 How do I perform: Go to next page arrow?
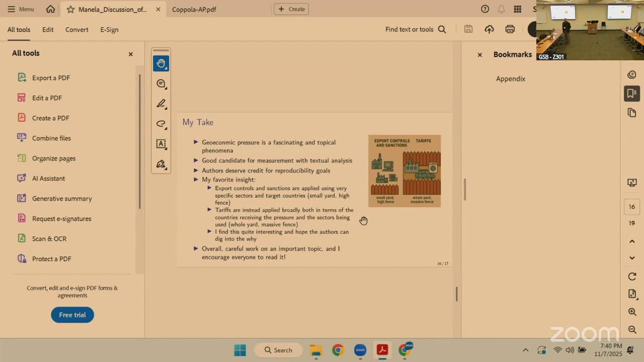tap(632, 258)
